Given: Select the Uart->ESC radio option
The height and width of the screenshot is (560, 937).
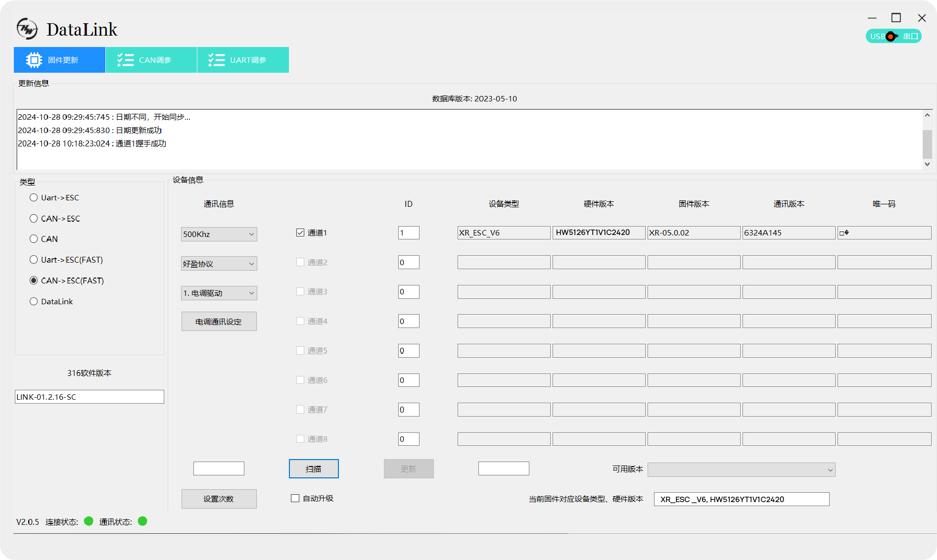Looking at the screenshot, I should point(34,197).
